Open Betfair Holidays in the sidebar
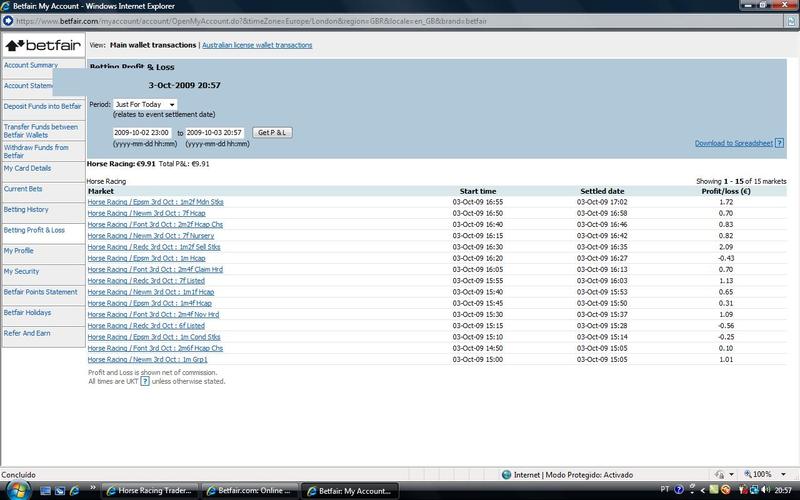 [x=28, y=312]
